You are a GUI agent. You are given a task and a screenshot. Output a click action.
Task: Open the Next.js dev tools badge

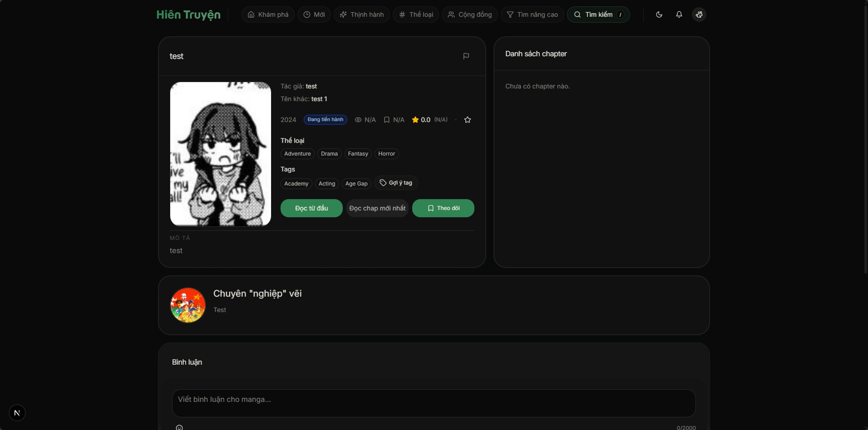click(17, 413)
